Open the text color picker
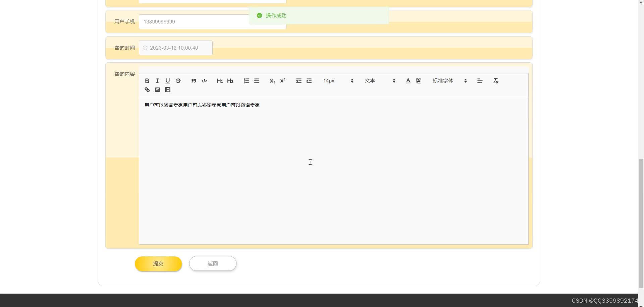 [408, 81]
